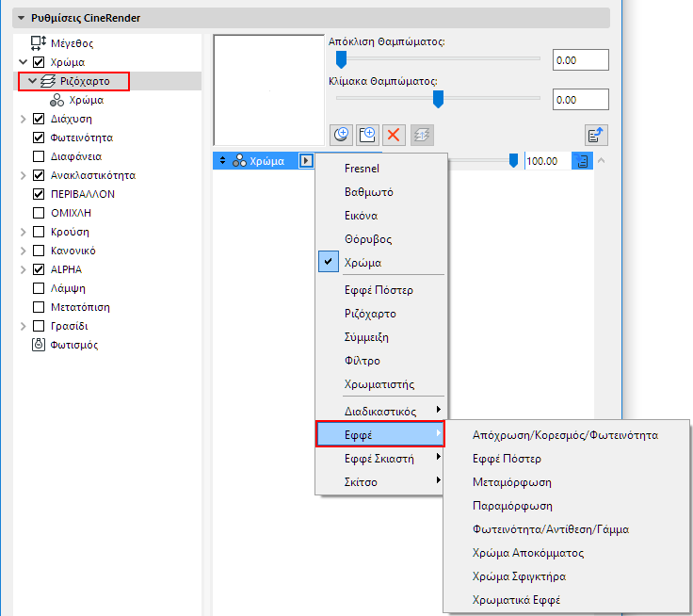Open the Φωτισμός lighting settings icon
The image size is (693, 616).
[x=39, y=345]
